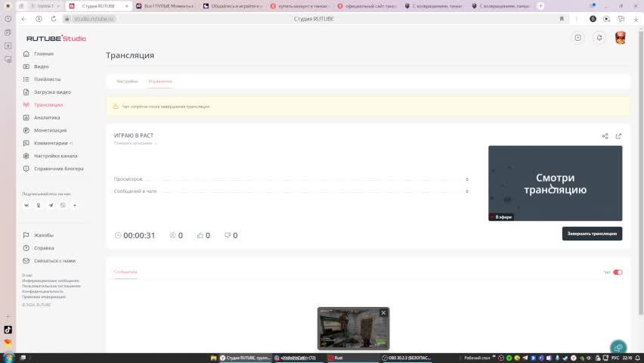Click Завершить трансляцию button

[x=592, y=234]
